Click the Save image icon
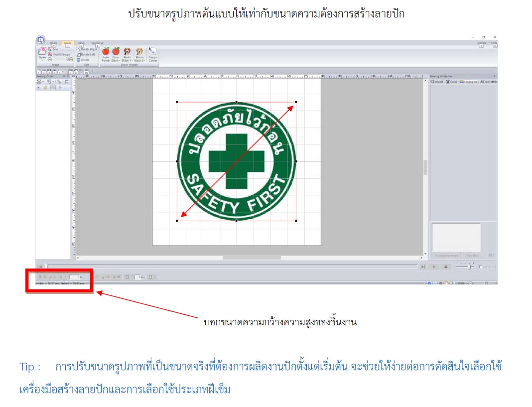This screenshot has width=532, height=407. point(50,49)
